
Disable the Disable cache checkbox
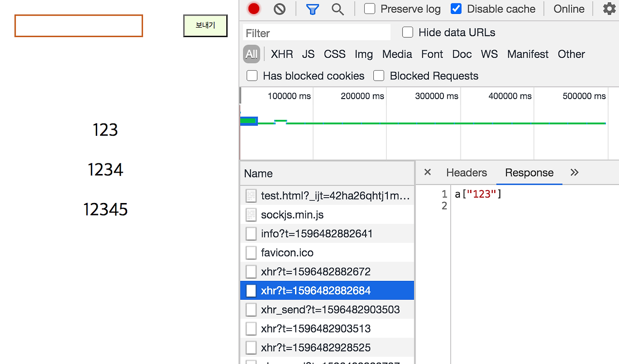pos(456,8)
